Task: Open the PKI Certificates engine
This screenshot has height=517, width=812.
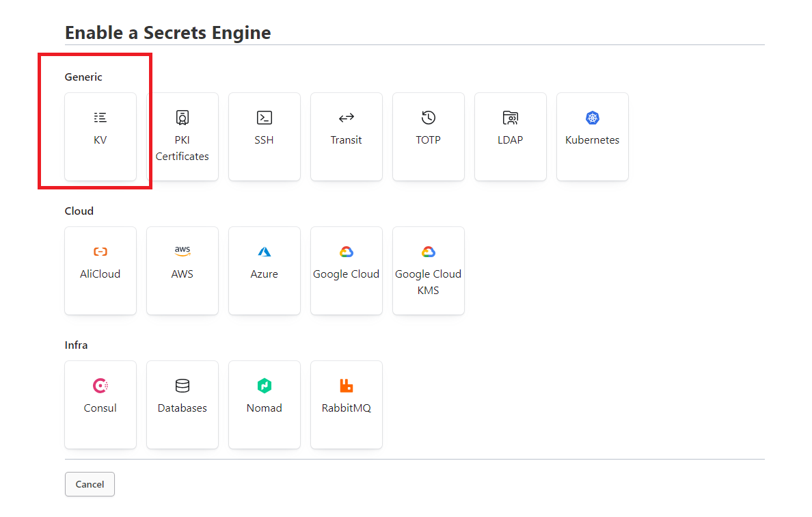Action: [182, 135]
